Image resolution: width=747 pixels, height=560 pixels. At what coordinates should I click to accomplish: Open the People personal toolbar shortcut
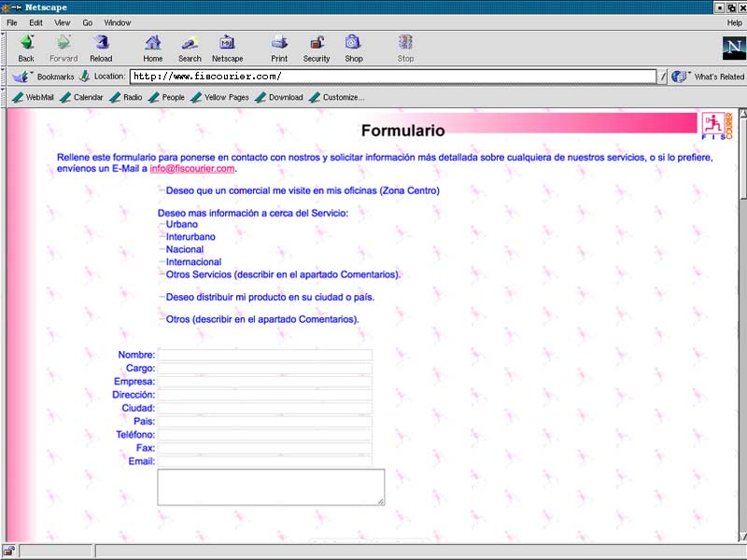pos(166,97)
